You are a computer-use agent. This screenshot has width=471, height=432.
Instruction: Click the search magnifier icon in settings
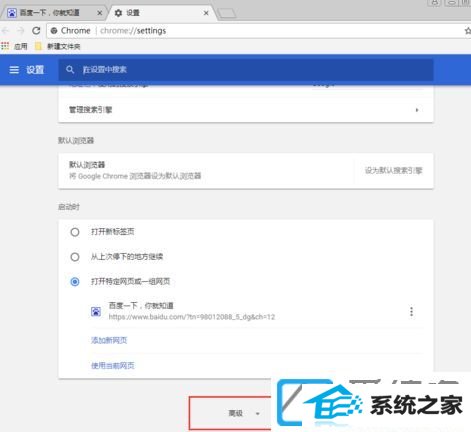point(70,69)
